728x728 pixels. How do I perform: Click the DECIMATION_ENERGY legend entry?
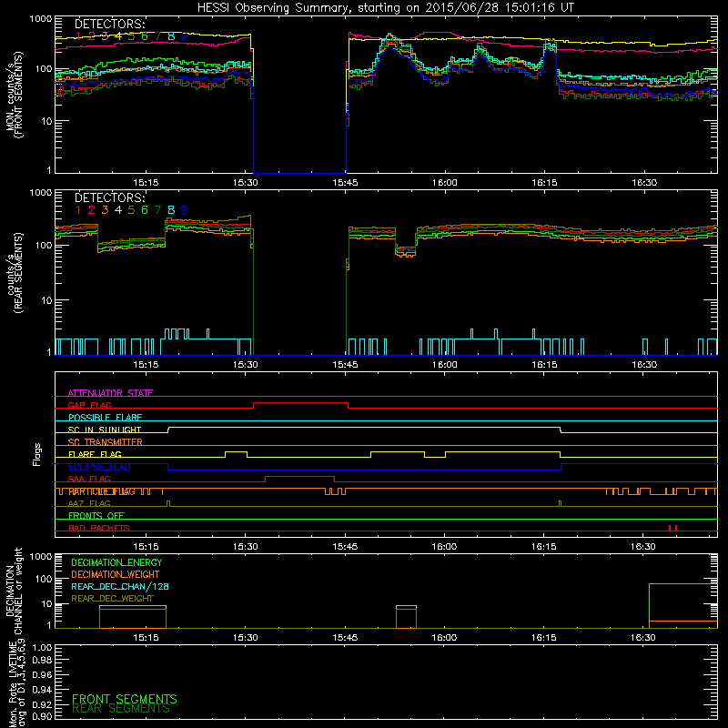click(116, 562)
